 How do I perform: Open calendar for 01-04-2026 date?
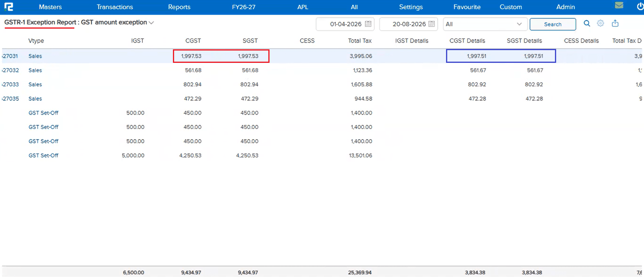pyautogui.click(x=368, y=24)
